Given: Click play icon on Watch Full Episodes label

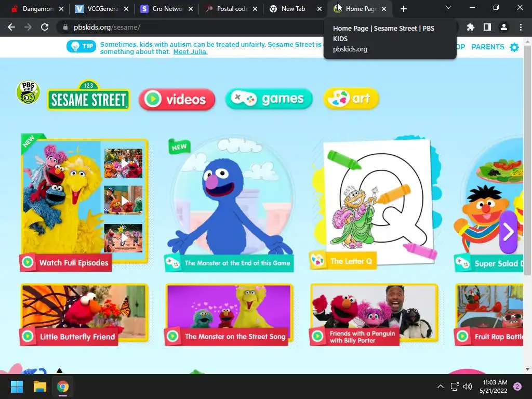Looking at the screenshot, I should pyautogui.click(x=28, y=262).
